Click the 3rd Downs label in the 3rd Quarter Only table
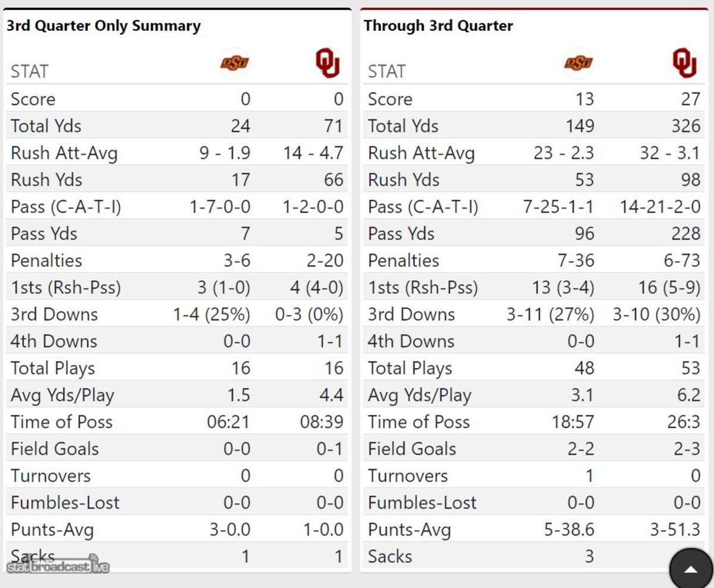714x588 pixels. coord(54,315)
